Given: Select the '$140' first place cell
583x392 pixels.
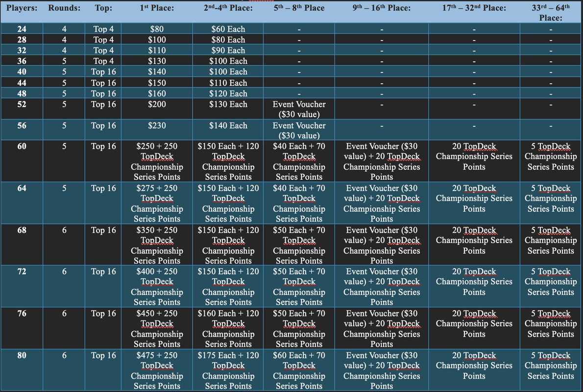Looking at the screenshot, I should (x=157, y=72).
